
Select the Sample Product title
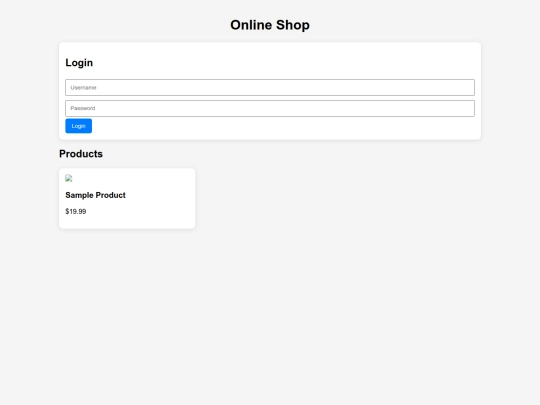tap(95, 195)
